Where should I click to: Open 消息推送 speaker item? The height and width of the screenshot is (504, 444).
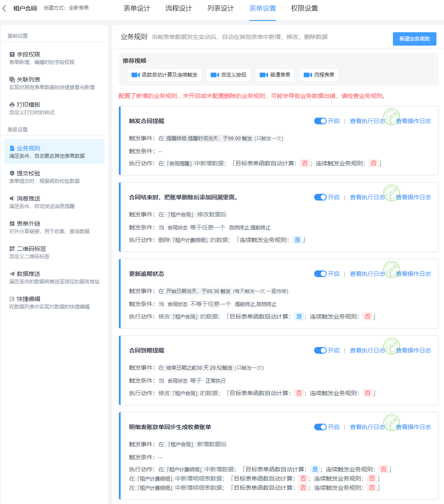tap(28, 198)
